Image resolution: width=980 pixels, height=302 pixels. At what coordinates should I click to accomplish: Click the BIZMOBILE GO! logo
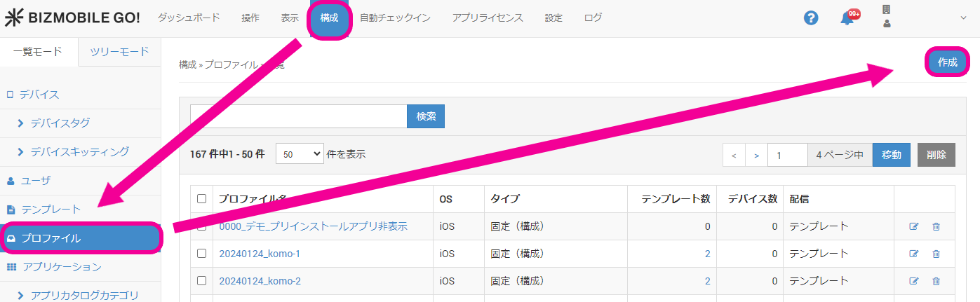[x=73, y=18]
